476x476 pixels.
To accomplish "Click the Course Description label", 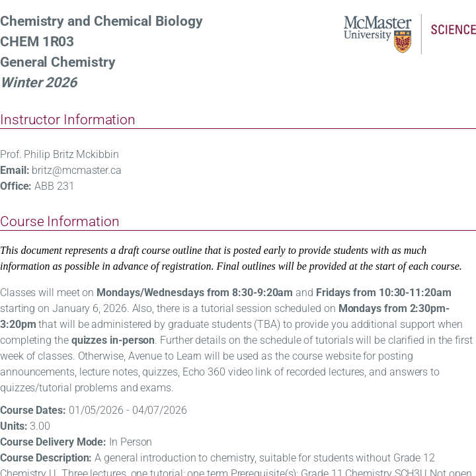I will (x=46, y=458).
